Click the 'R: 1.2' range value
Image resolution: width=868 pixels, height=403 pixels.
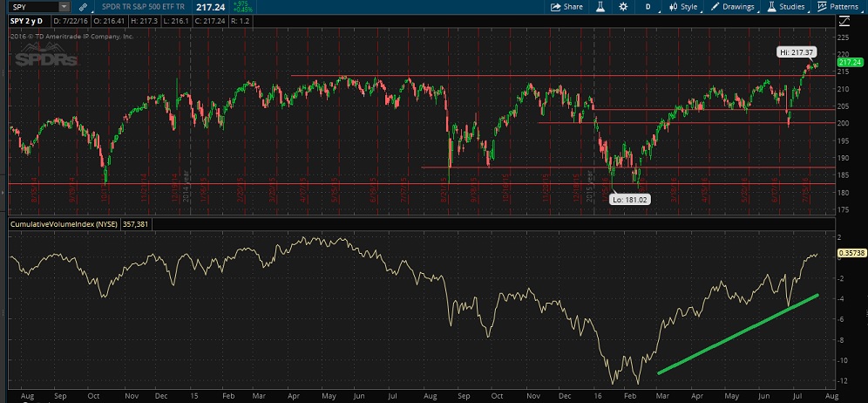point(241,21)
